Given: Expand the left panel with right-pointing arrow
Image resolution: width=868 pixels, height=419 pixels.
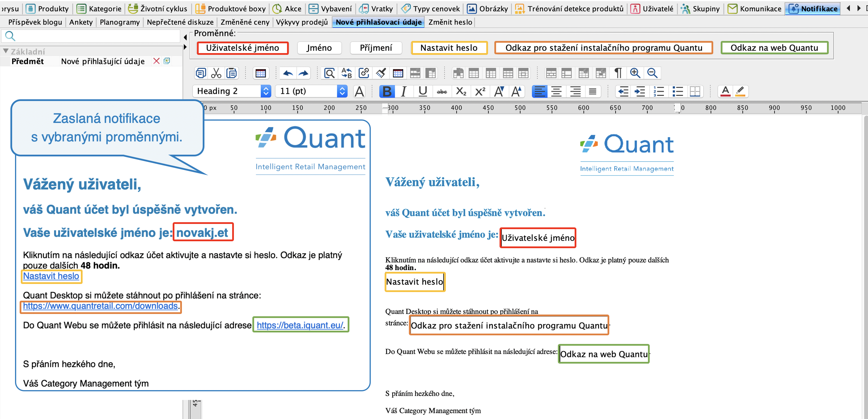Looking at the screenshot, I should 185,47.
